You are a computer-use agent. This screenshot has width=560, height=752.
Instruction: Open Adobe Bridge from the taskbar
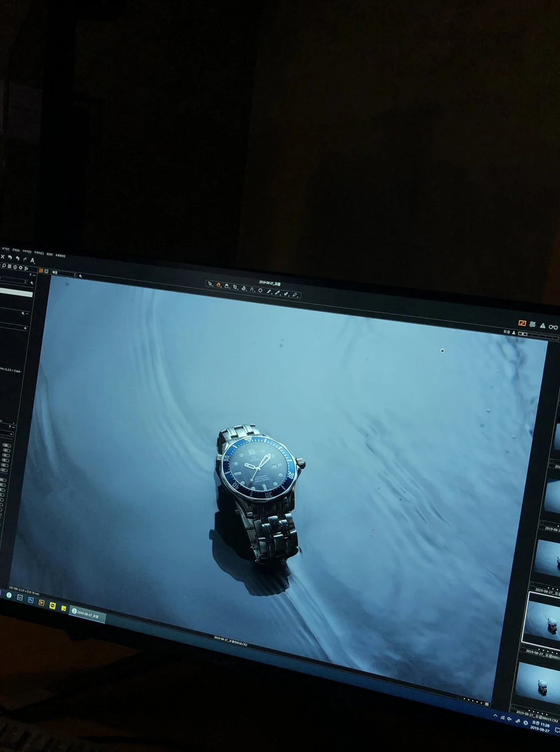coord(42,603)
